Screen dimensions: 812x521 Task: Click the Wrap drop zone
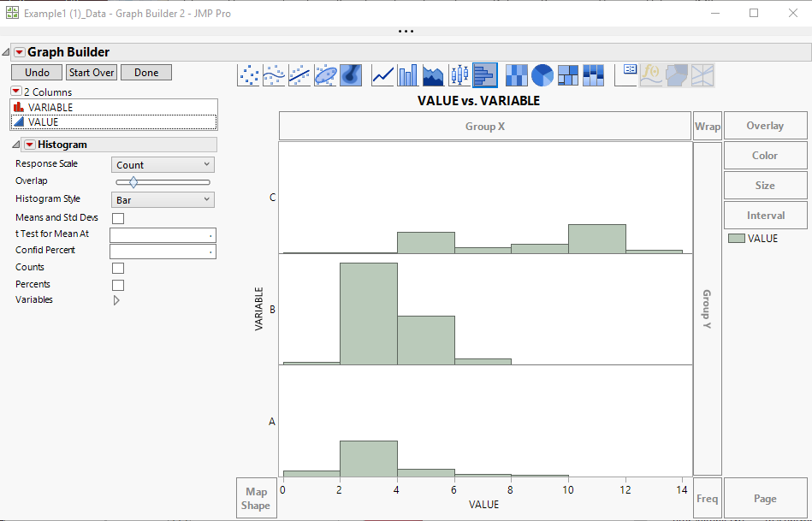(708, 127)
